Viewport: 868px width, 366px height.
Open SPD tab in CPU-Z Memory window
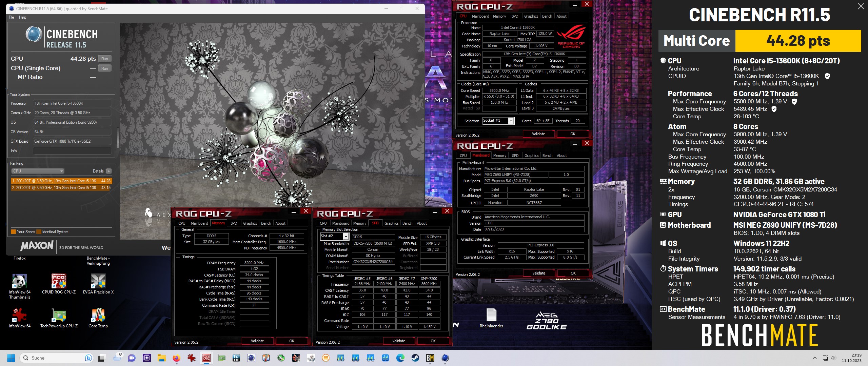234,223
